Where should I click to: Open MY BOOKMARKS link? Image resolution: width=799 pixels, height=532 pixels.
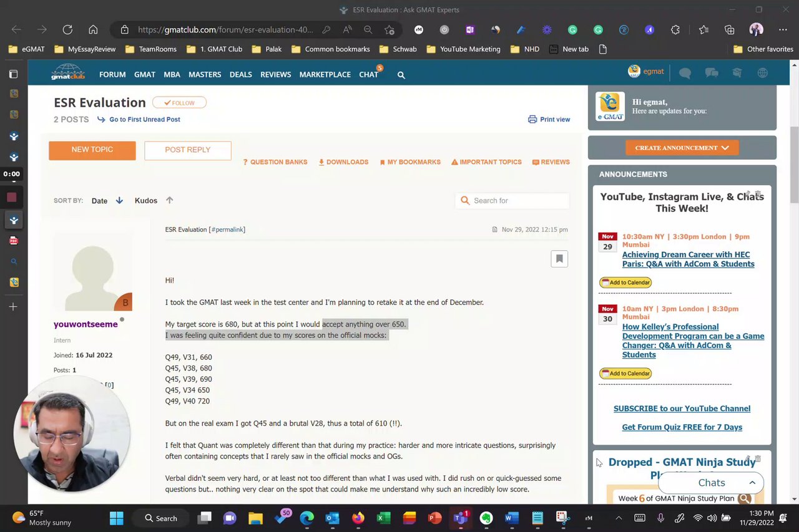point(410,162)
